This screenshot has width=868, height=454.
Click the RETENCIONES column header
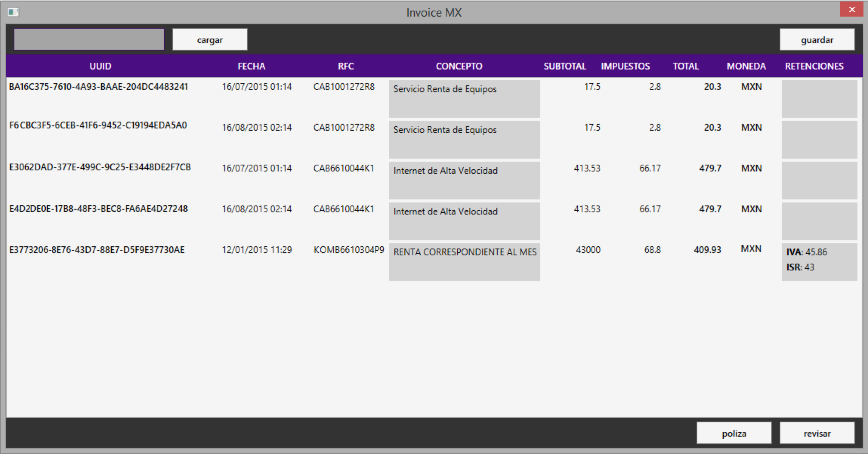click(814, 66)
